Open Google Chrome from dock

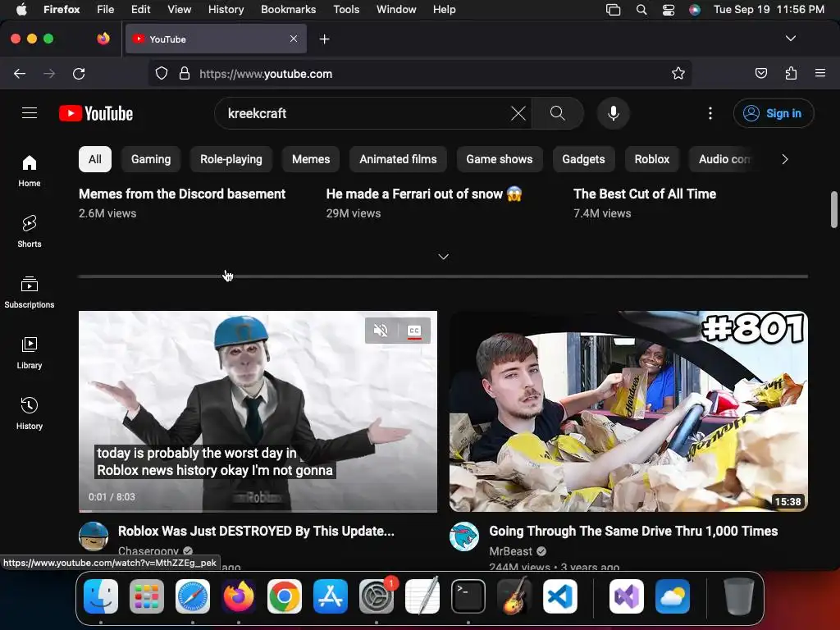(285, 596)
